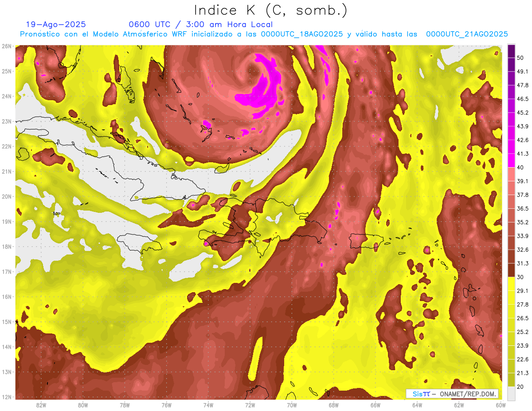Click the 22N latitude label
532x411 pixels.
pyautogui.click(x=7, y=146)
